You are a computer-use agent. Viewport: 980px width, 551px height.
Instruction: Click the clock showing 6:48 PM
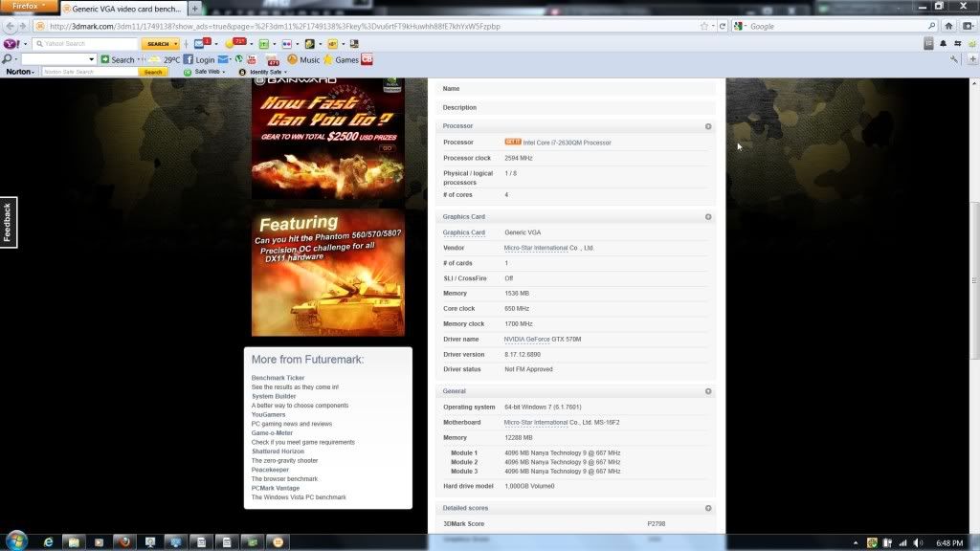point(949,543)
